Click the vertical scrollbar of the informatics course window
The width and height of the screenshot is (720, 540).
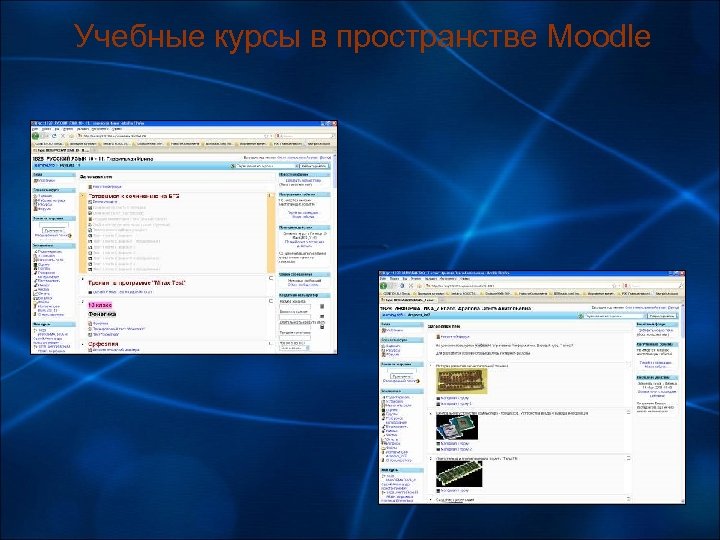pos(683,403)
